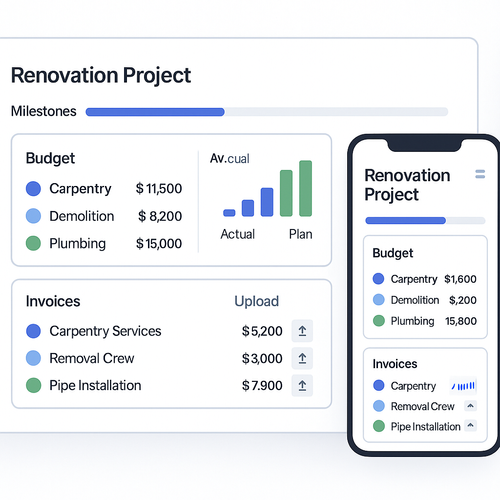Click the Milestones label
The image size is (500, 500).
(x=44, y=111)
